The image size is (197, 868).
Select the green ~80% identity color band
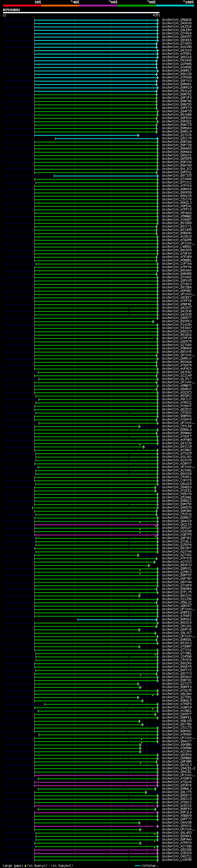(x=137, y=6)
